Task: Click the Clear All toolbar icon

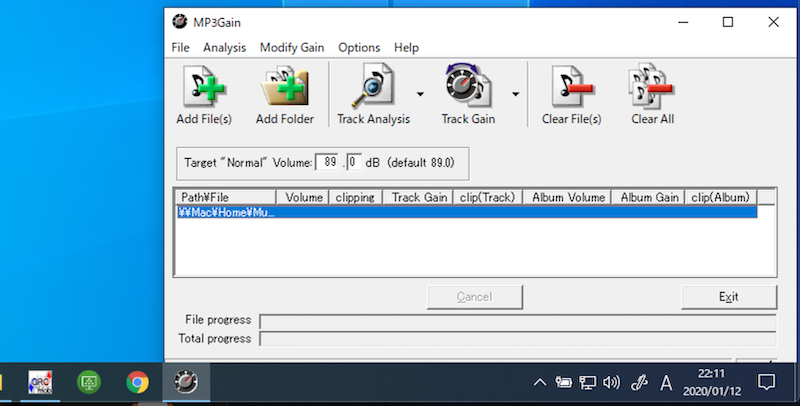Action: [x=652, y=90]
